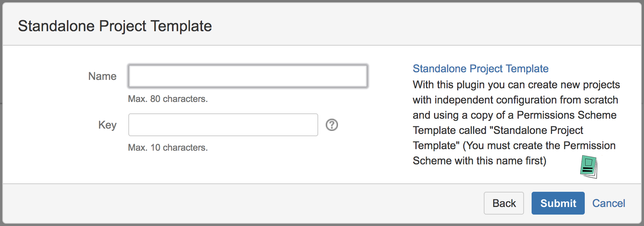Viewport: 644px width, 226px height.
Task: Click the dialog title heading text
Action: (115, 26)
